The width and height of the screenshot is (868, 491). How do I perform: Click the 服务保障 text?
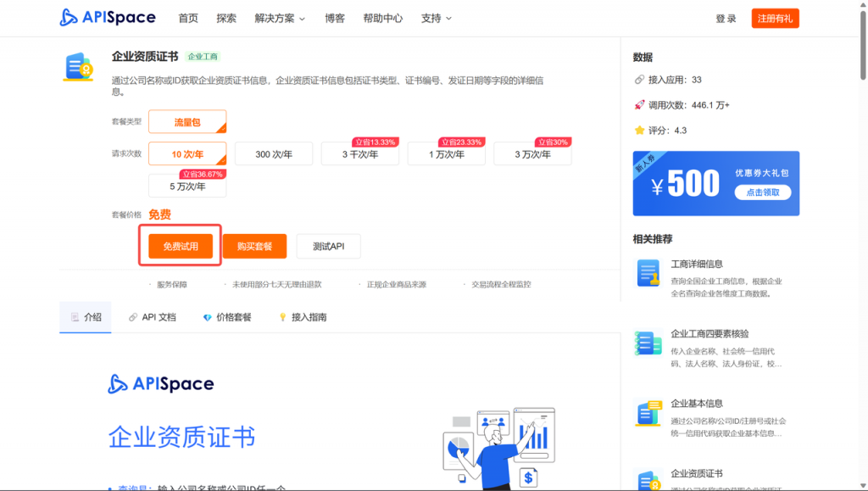pyautogui.click(x=172, y=285)
